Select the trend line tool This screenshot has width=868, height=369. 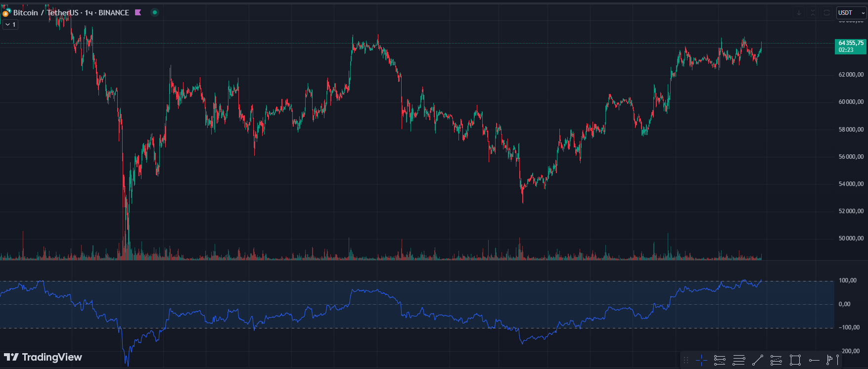tap(757, 360)
